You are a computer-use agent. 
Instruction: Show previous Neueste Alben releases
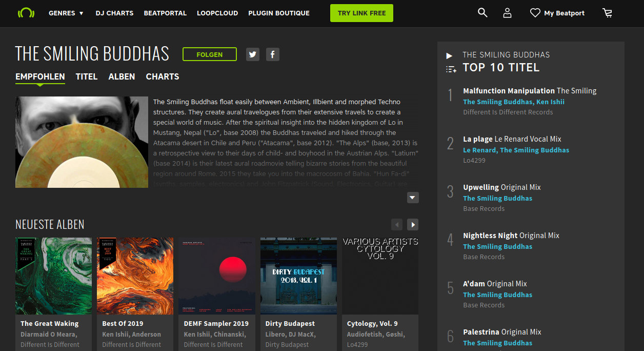(x=397, y=225)
